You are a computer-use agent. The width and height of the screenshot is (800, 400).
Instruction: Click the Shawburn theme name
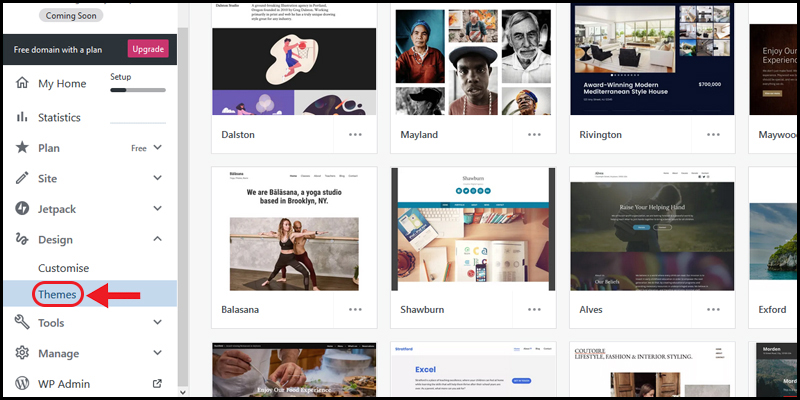422,310
